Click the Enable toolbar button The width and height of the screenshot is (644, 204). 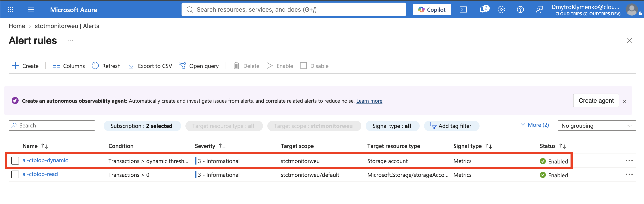pos(280,66)
